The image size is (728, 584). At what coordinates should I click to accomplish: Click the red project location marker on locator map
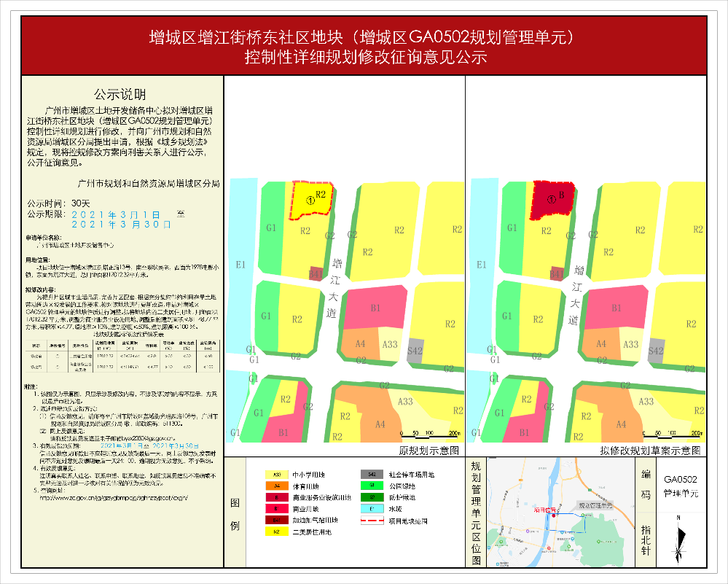point(553,515)
